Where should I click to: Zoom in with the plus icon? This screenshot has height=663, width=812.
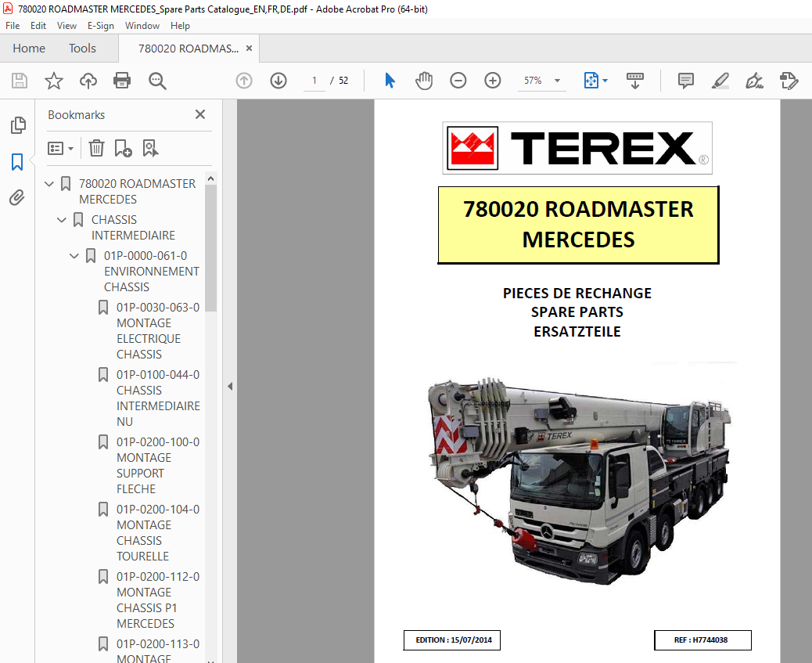tap(493, 81)
